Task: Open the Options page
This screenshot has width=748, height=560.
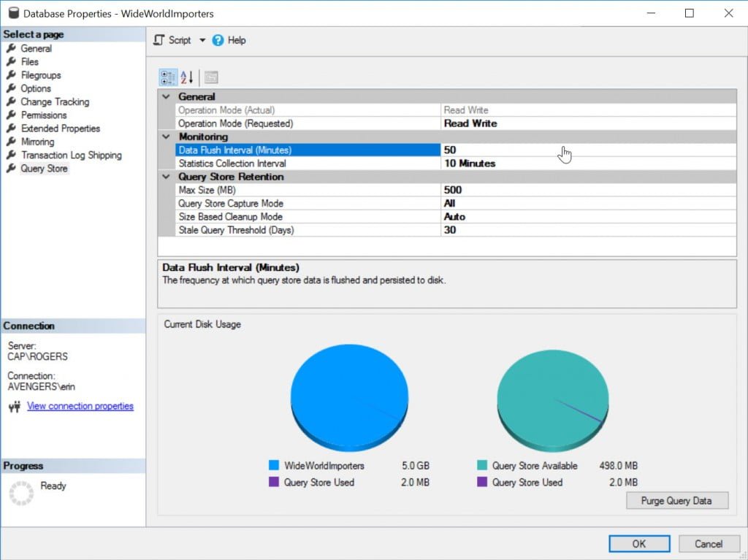Action: pyautogui.click(x=36, y=88)
